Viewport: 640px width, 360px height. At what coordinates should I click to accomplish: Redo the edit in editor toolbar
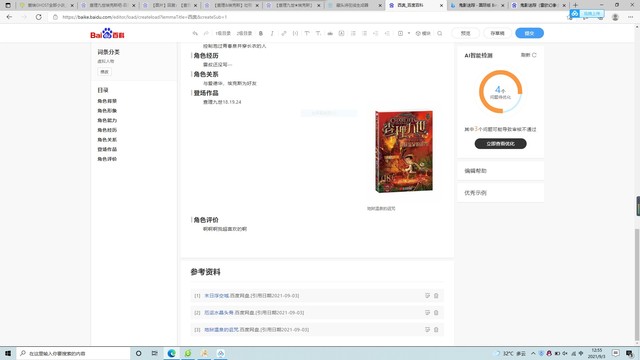click(206, 33)
